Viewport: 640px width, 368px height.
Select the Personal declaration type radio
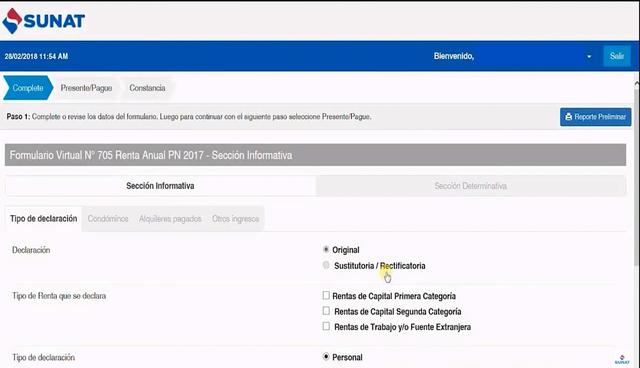(x=326, y=357)
